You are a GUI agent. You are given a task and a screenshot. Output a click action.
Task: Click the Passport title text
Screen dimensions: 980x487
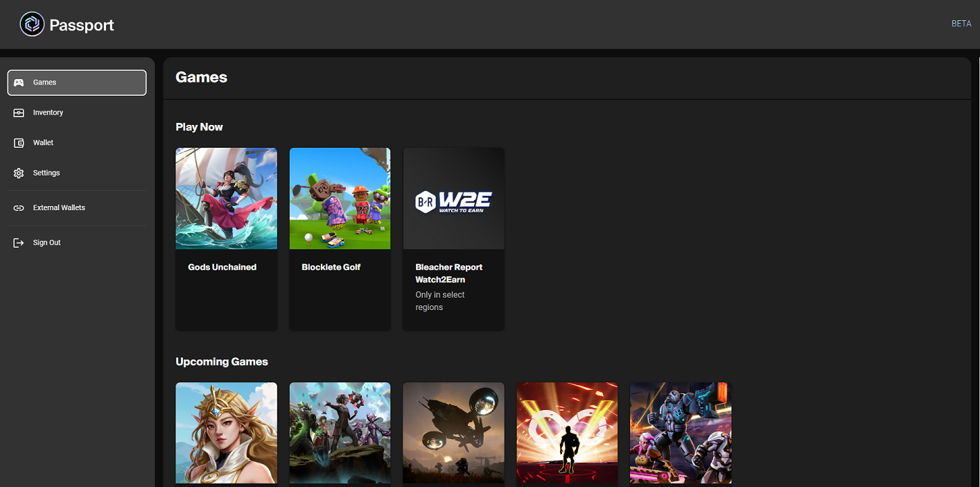[82, 26]
